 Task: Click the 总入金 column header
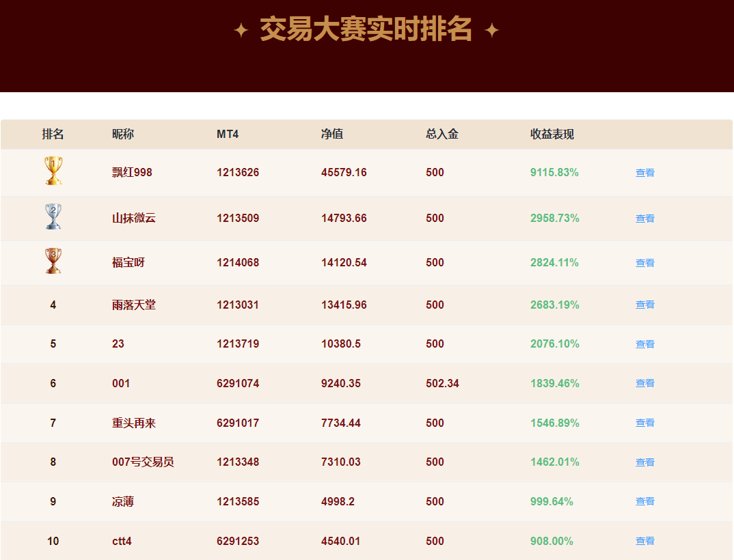pyautogui.click(x=443, y=135)
